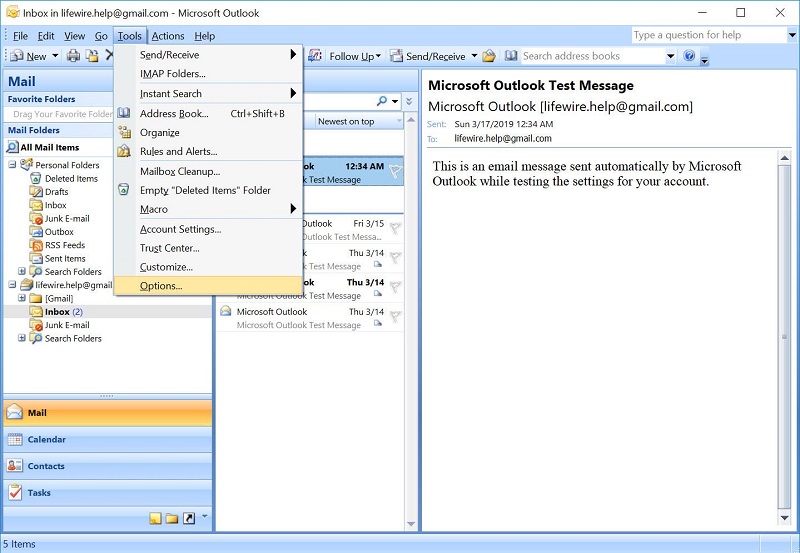Click the Folder List icon in navigation pane bottom

(x=172, y=518)
